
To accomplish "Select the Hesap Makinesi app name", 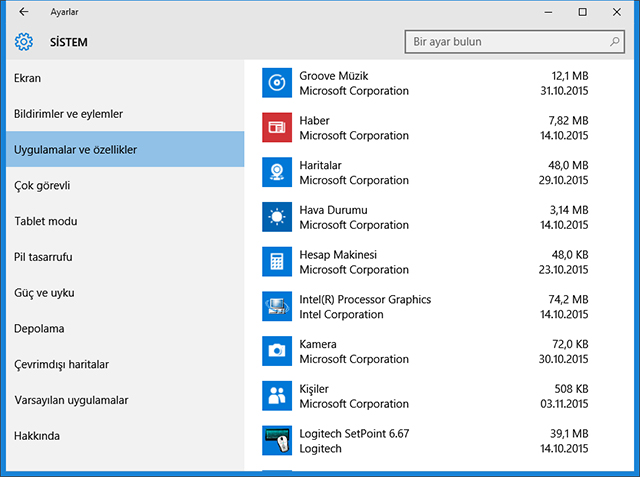I will (338, 255).
